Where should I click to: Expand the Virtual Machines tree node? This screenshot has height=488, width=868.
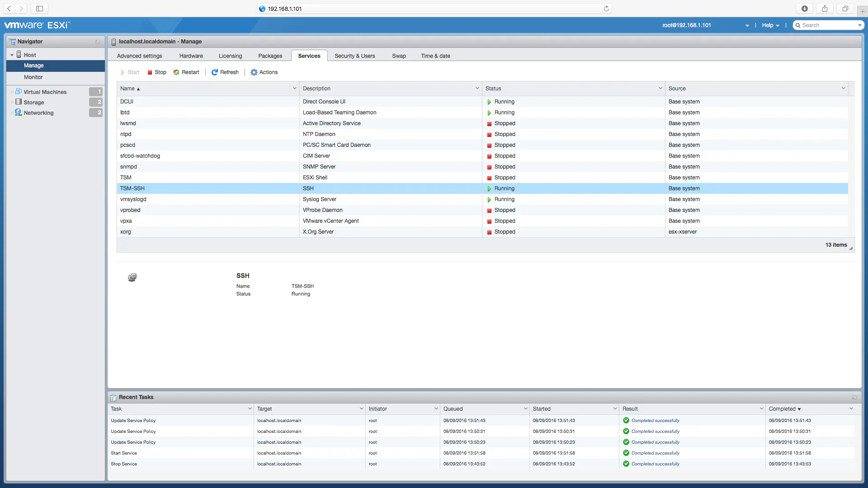12,92
